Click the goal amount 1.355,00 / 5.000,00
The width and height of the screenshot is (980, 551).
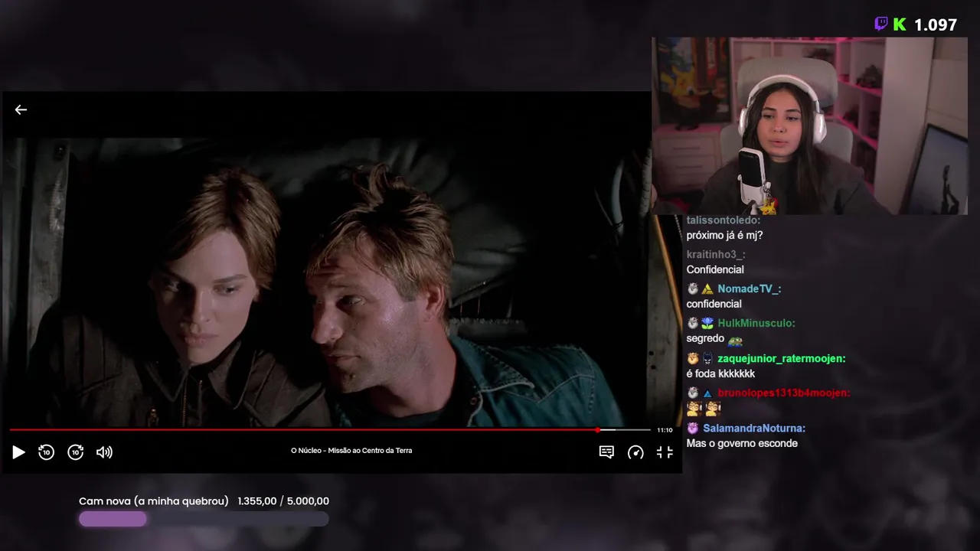point(283,501)
